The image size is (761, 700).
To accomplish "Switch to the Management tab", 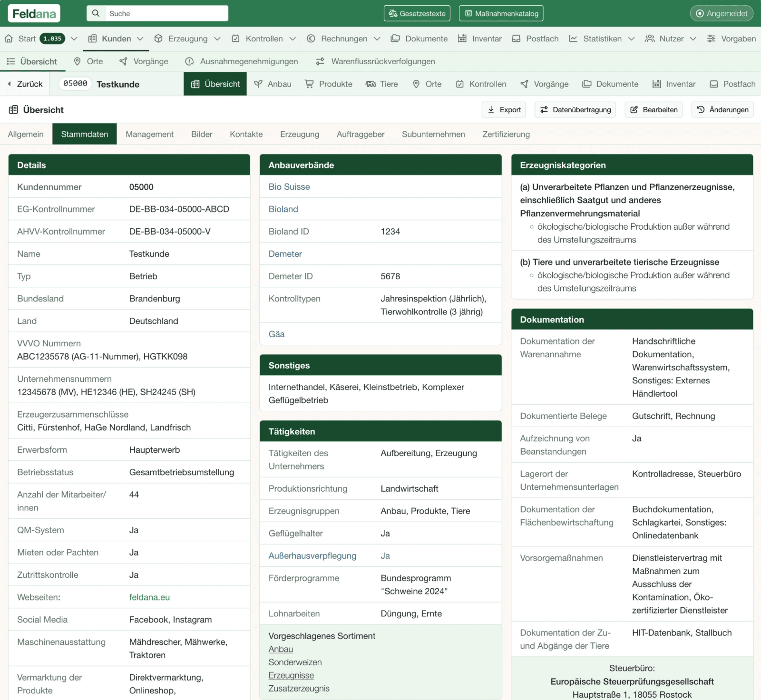I will coord(149,134).
